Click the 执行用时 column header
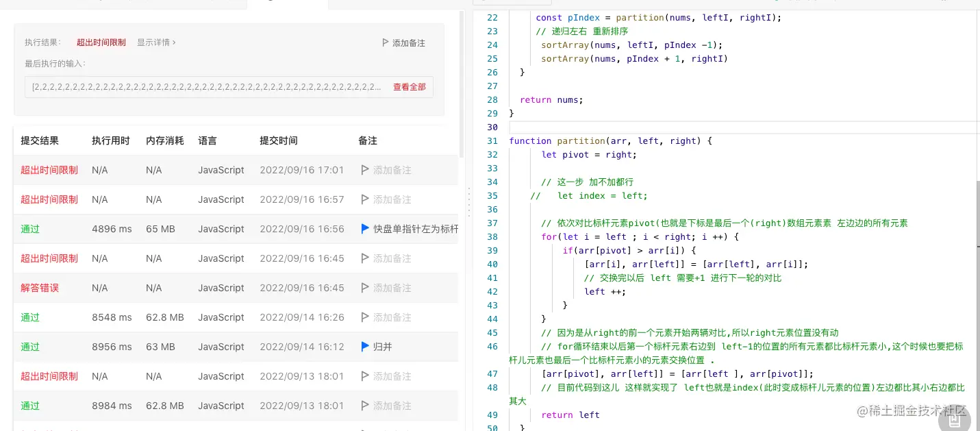 coord(111,140)
